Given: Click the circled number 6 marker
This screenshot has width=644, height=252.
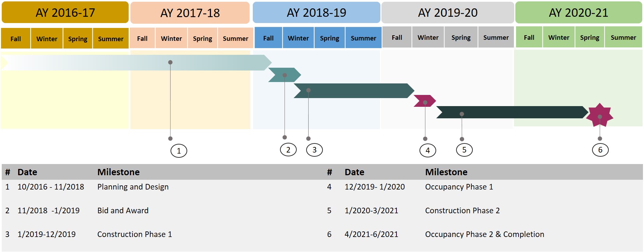Looking at the screenshot, I should [600, 150].
